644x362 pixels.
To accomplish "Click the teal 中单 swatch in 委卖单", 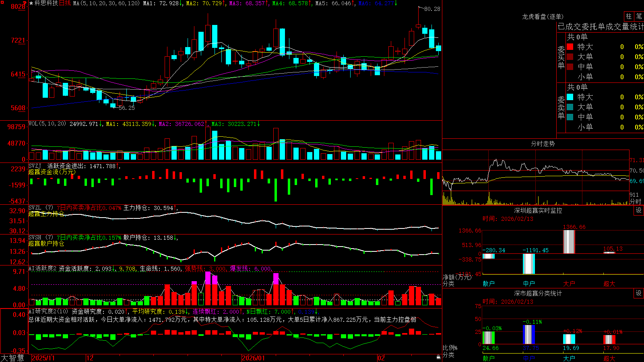I will pyautogui.click(x=570, y=117).
